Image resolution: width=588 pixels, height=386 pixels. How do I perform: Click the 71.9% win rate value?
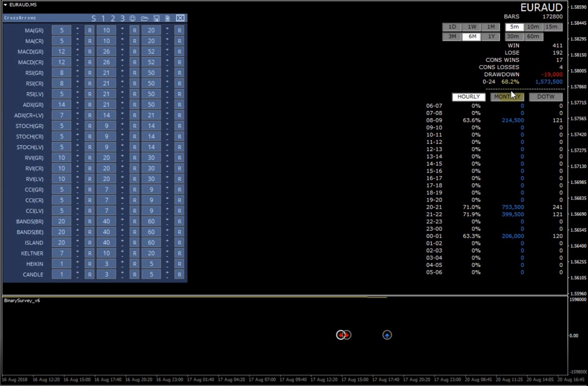point(471,214)
